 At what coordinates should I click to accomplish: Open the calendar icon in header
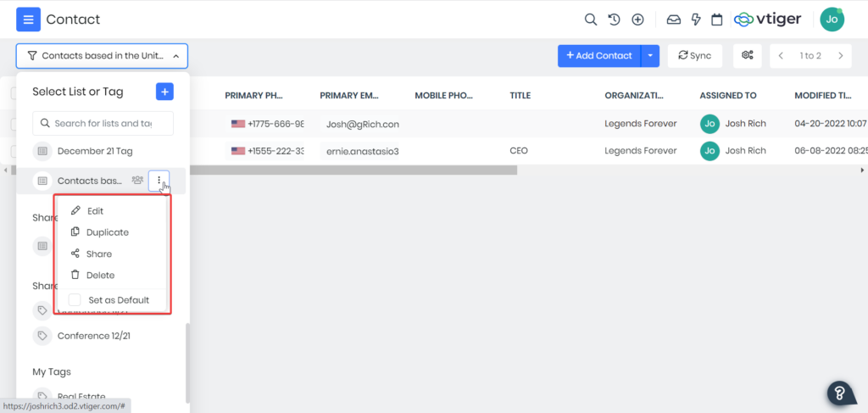[717, 20]
